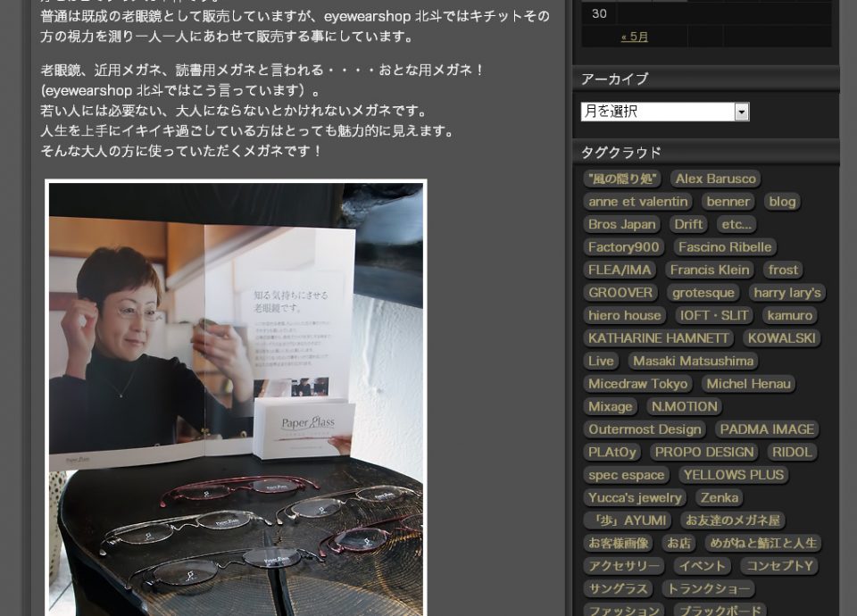Select the KOWALSKI tag
This screenshot has width=857, height=616.
tap(782, 338)
